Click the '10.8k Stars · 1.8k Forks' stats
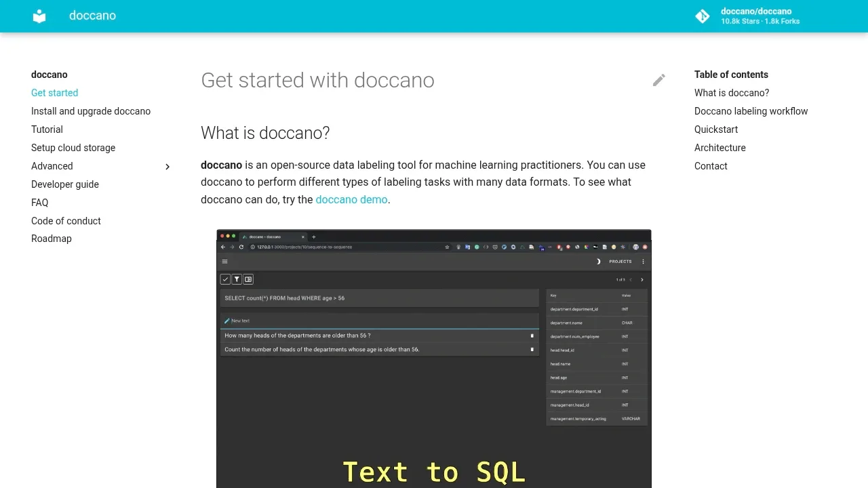 pos(760,21)
